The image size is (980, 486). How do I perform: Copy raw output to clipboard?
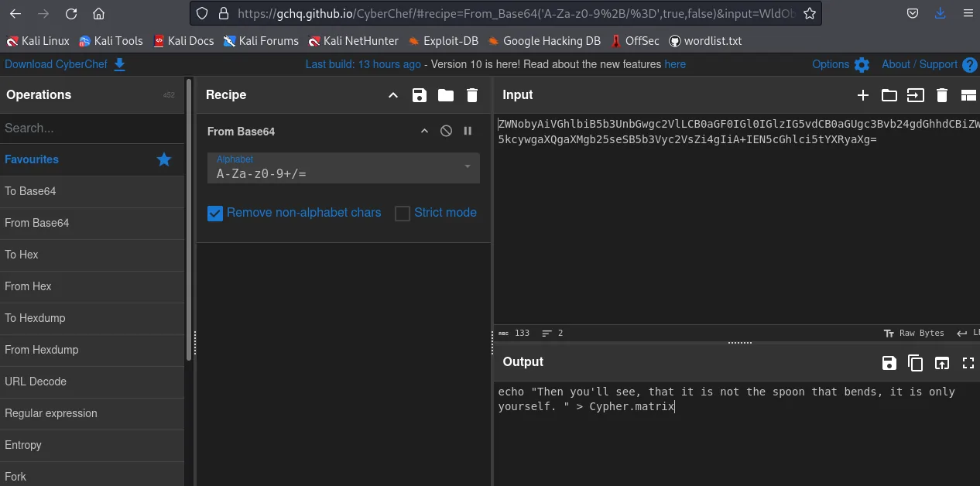(916, 362)
